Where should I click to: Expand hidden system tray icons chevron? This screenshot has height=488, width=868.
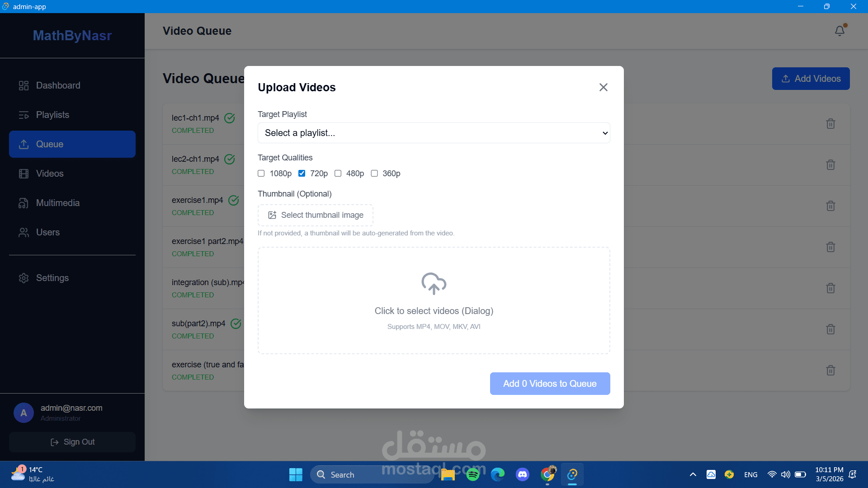click(693, 474)
